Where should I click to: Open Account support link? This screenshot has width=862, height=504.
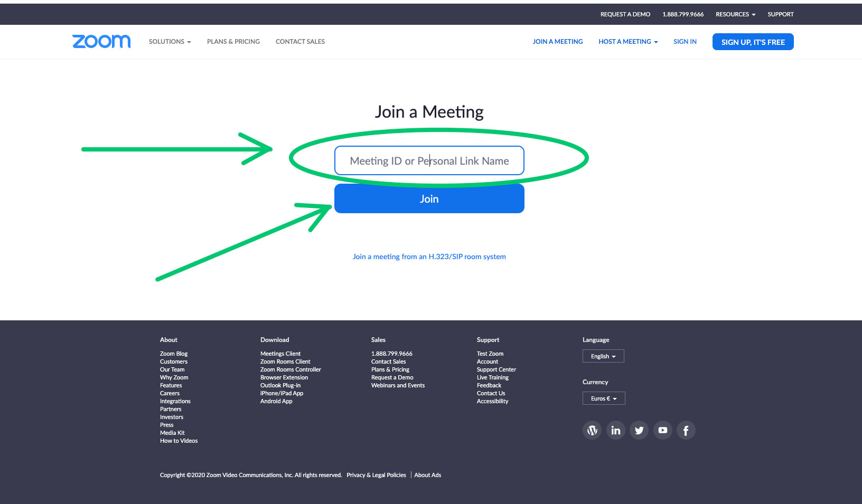tap(488, 362)
